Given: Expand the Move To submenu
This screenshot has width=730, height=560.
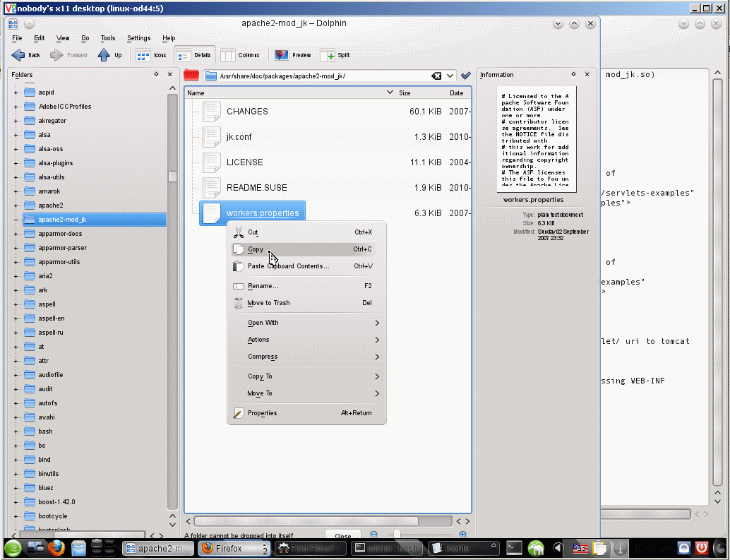Looking at the screenshot, I should pos(306,393).
